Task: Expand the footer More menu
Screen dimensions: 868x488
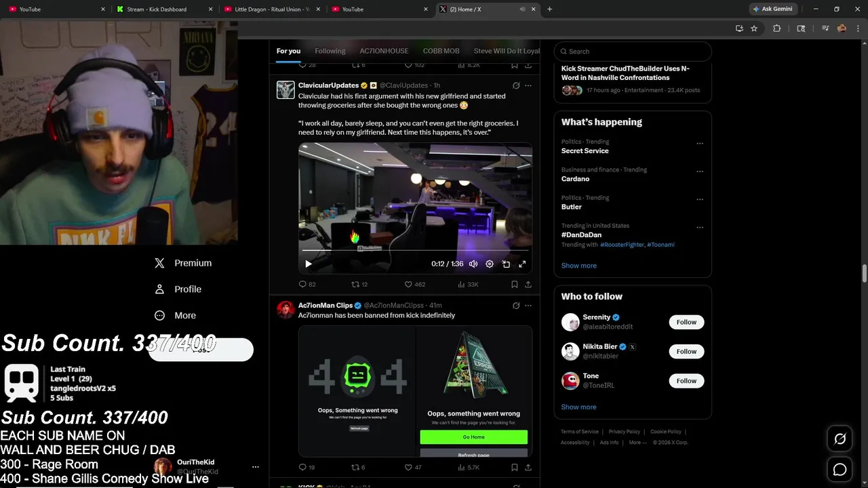Action: pos(637,443)
